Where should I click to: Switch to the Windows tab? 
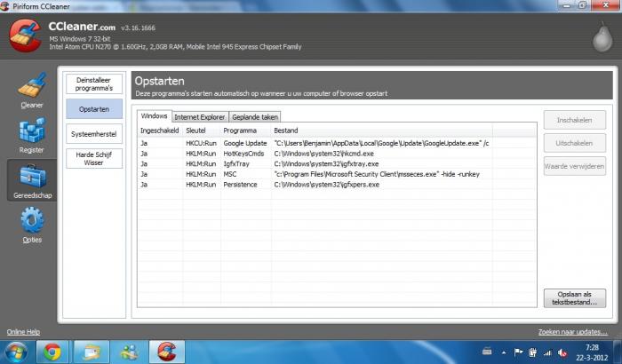(155, 116)
